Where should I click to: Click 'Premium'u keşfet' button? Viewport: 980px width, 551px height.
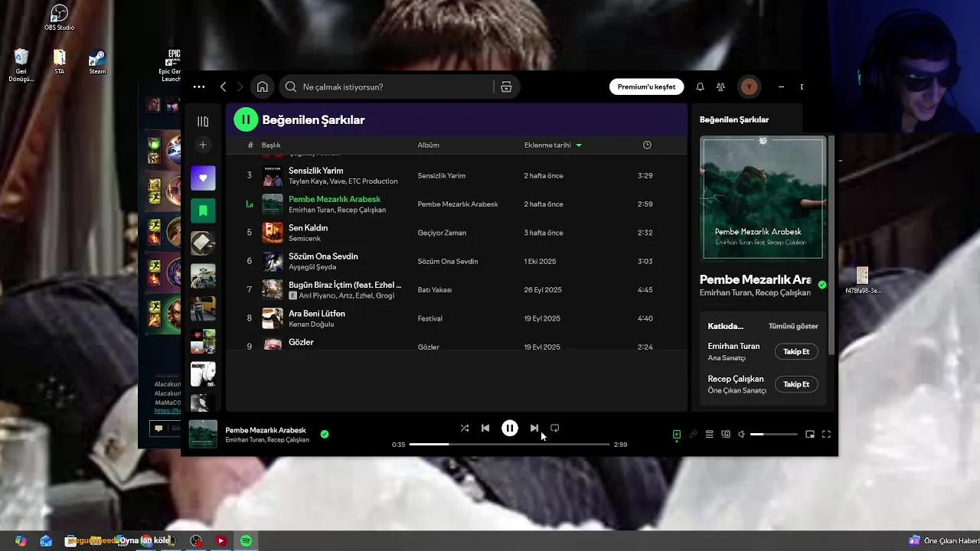[646, 87]
